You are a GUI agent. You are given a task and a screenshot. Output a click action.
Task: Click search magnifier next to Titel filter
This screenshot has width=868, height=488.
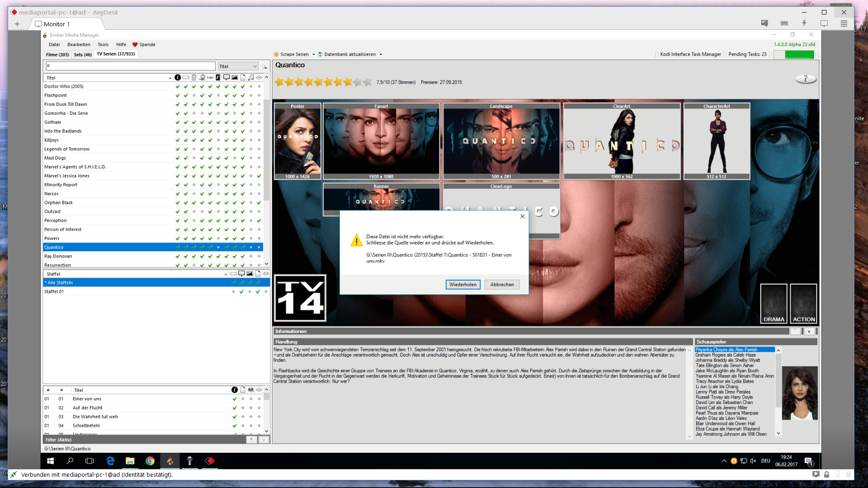pos(264,66)
